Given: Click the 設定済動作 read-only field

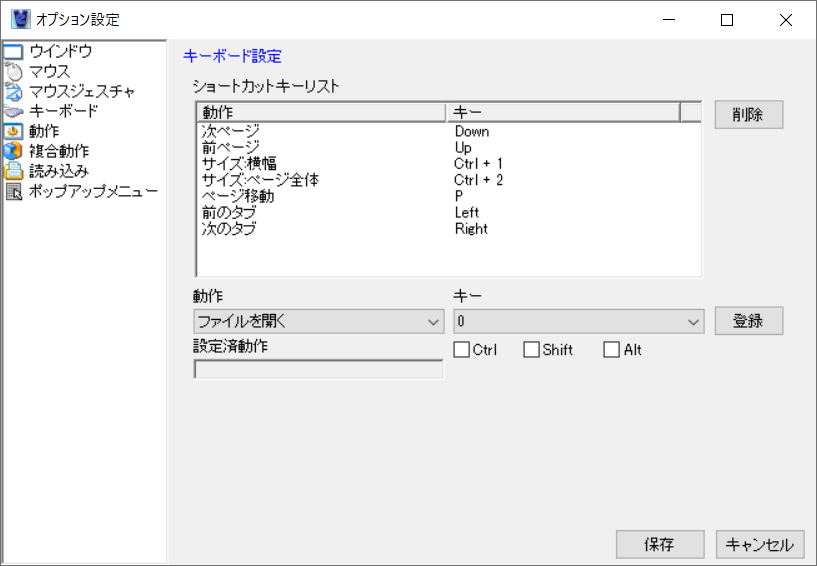Looking at the screenshot, I should click(x=319, y=370).
